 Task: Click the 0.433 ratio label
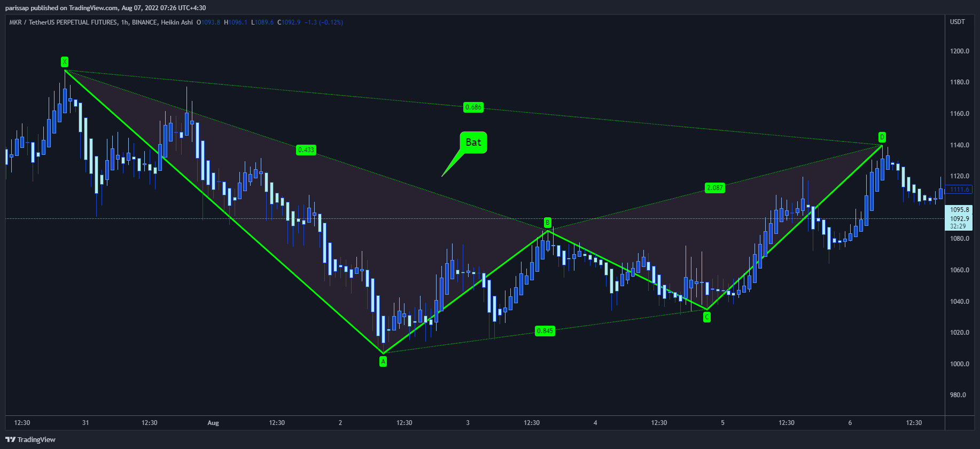pyautogui.click(x=306, y=150)
